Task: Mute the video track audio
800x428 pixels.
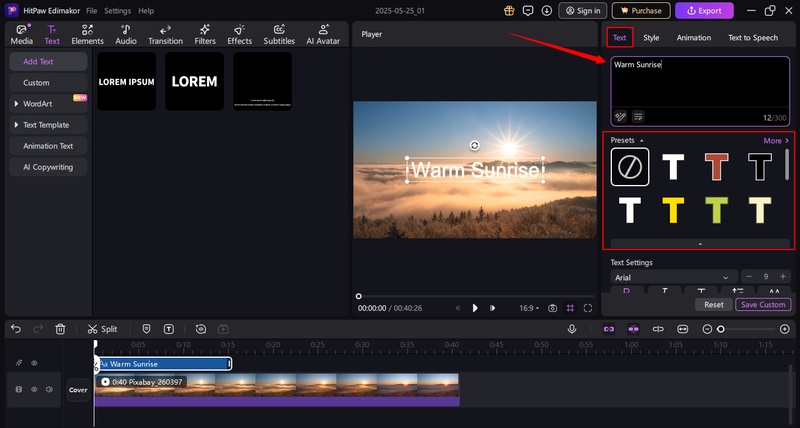Action: coord(49,389)
